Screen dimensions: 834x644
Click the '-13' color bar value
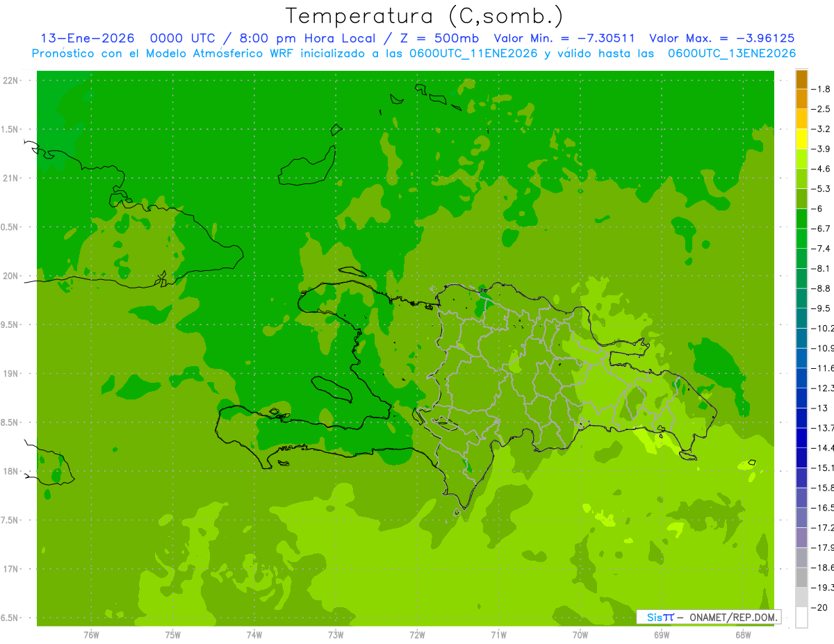[x=820, y=408]
